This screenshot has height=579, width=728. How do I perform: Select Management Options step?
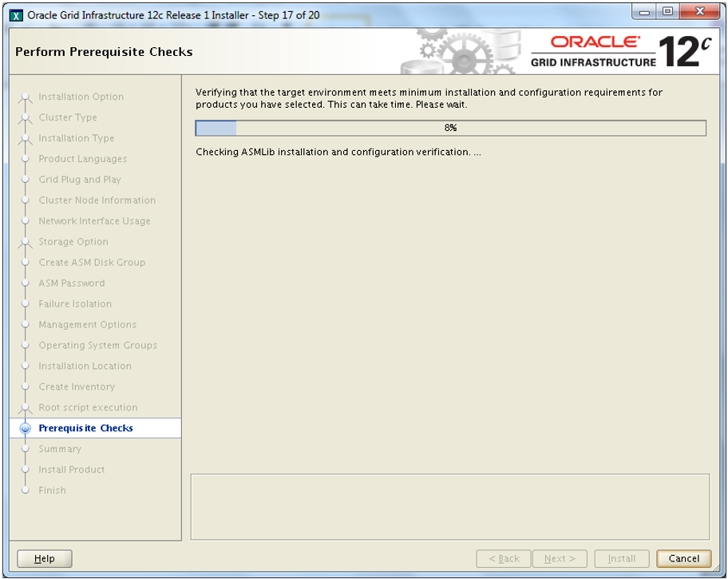(87, 325)
